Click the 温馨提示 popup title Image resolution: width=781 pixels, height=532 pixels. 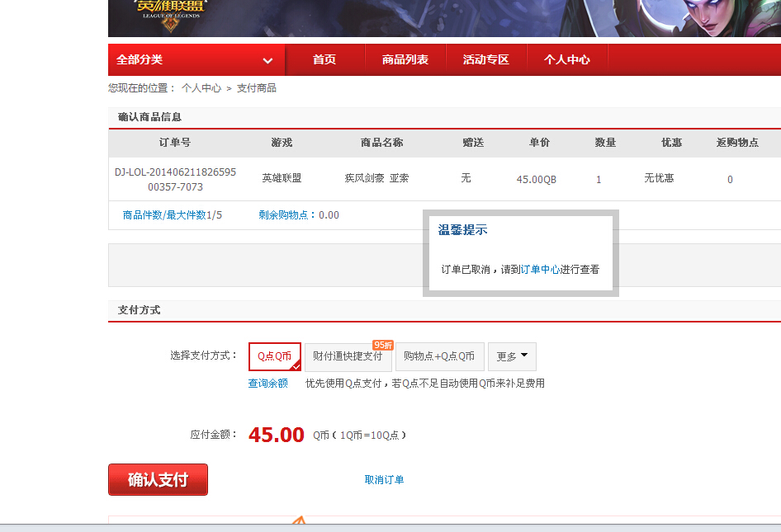(462, 230)
